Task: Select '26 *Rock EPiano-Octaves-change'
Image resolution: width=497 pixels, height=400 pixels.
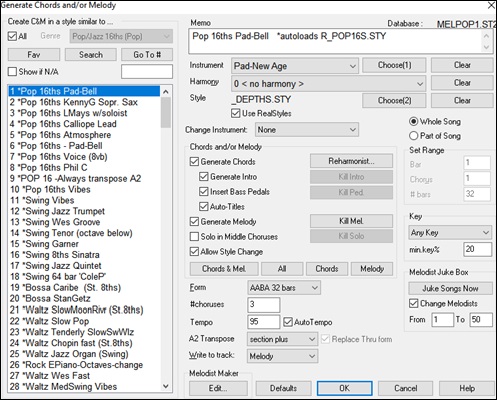Action: [84, 365]
